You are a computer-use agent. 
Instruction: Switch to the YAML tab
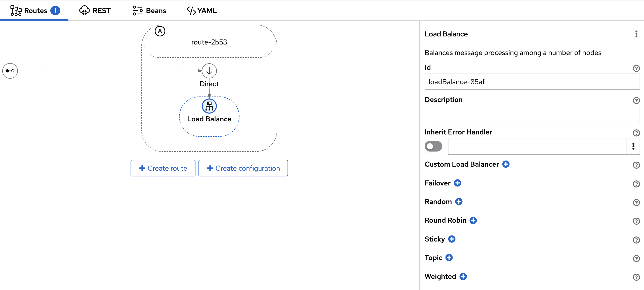coord(202,11)
